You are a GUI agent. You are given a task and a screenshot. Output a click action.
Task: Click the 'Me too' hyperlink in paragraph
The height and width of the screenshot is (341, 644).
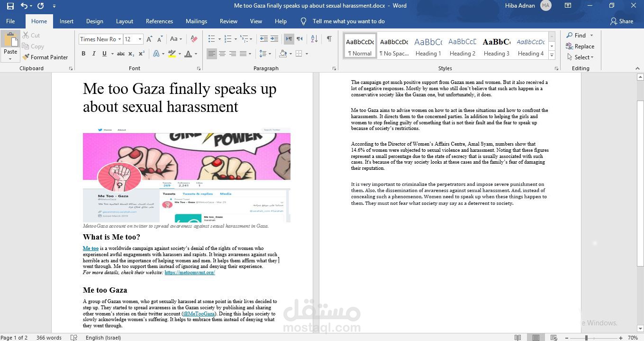(x=91, y=248)
